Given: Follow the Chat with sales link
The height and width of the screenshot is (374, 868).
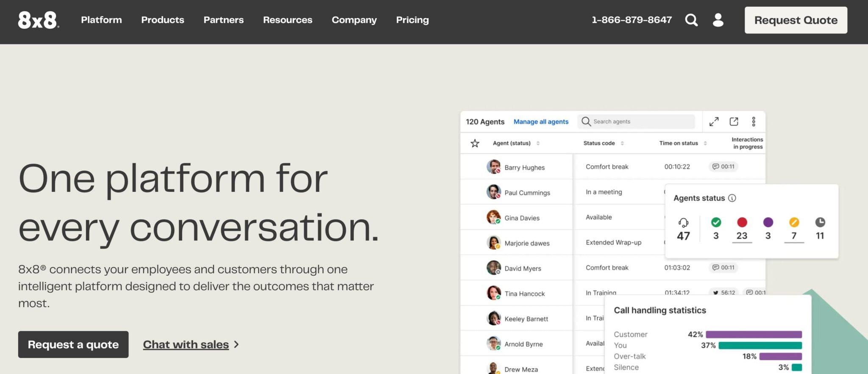Looking at the screenshot, I should tap(186, 345).
